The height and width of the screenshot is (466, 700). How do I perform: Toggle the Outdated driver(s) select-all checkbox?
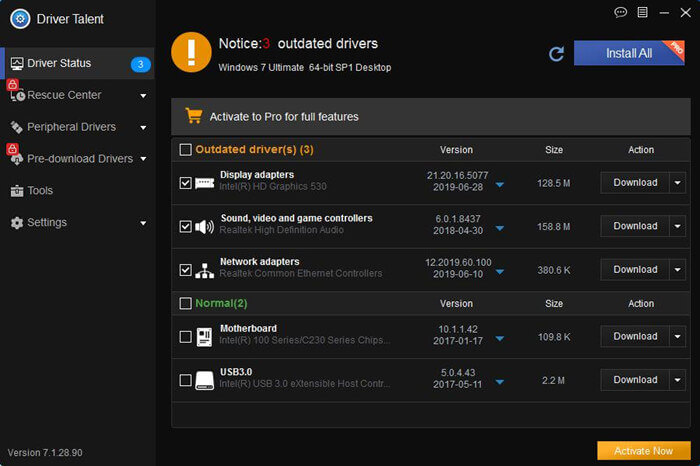point(185,149)
